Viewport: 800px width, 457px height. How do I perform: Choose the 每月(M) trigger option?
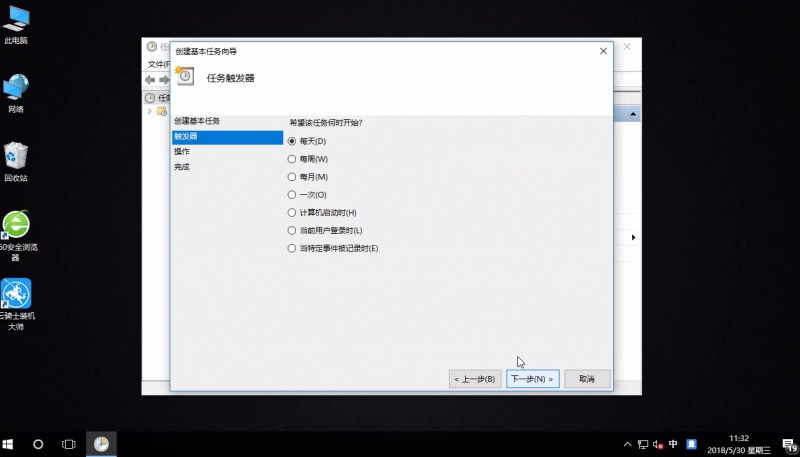(x=308, y=177)
